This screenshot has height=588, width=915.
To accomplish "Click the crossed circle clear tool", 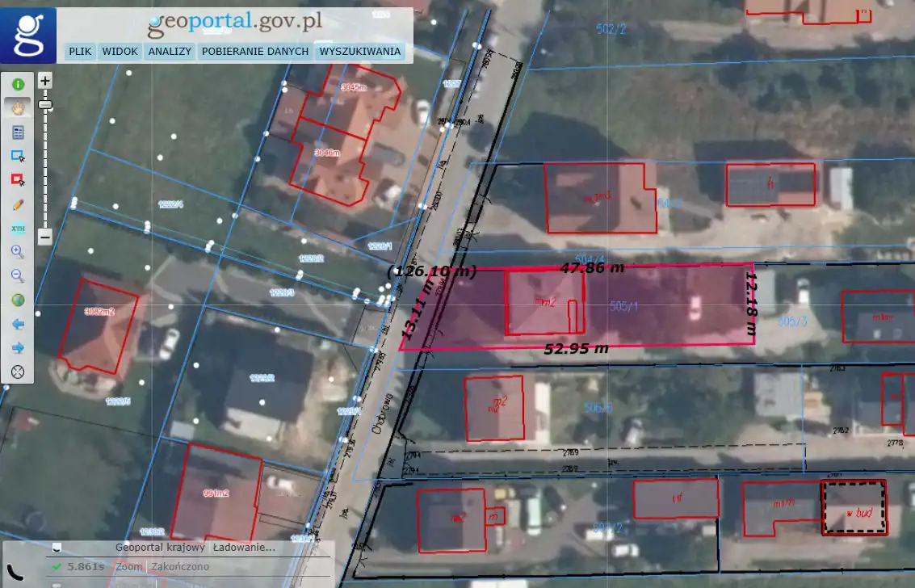I will (18, 372).
